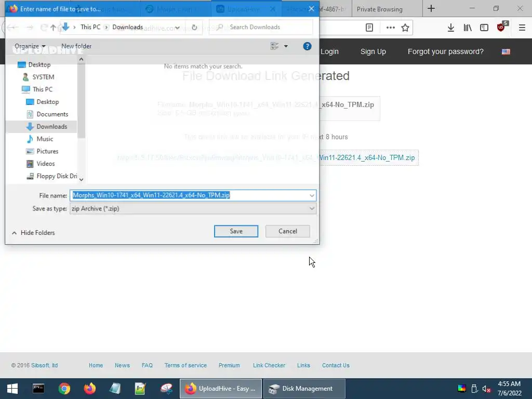This screenshot has height=399, width=532.
Task: Select This PC in navigation tree
Action: tap(37, 89)
